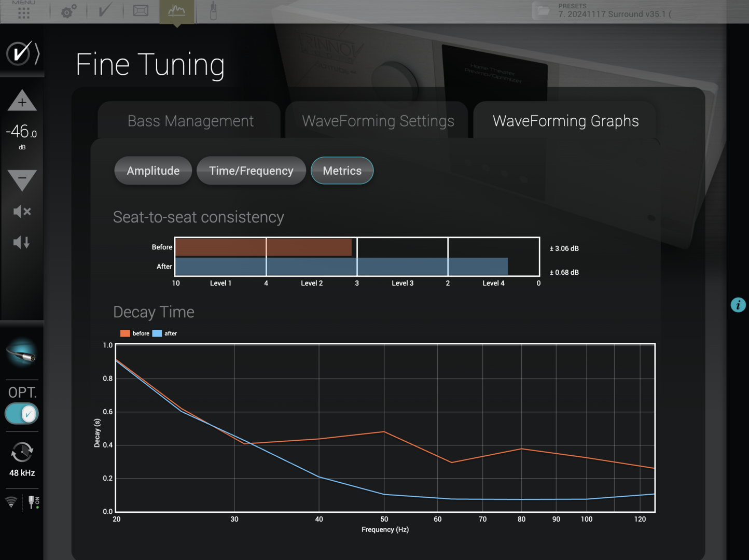Click the checkmark icon in top toolbar
The width and height of the screenshot is (749, 560).
105,11
